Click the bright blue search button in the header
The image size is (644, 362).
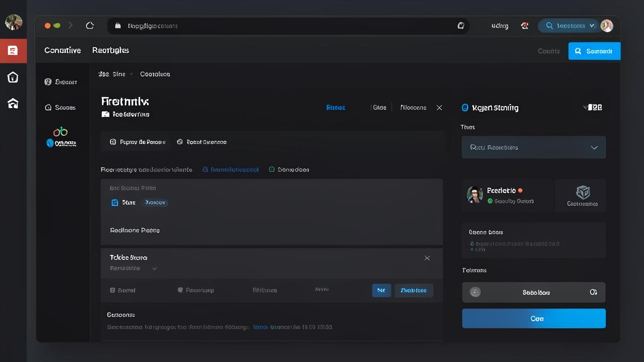point(594,51)
